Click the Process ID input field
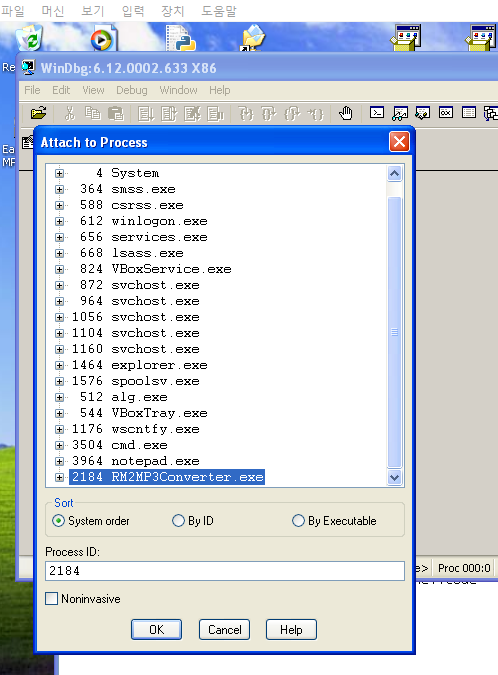Image resolution: width=498 pixels, height=675 pixels. [x=225, y=571]
